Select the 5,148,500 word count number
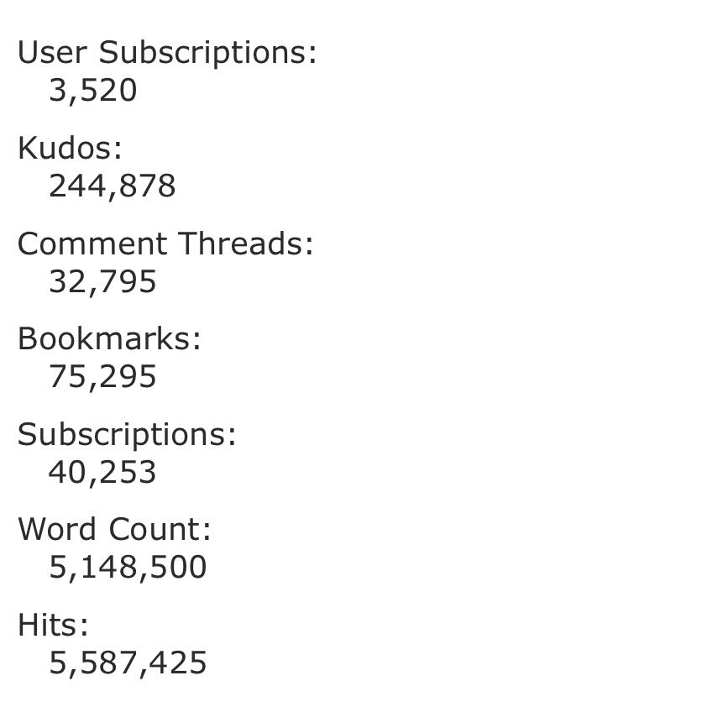Viewport: 728px width, 728px height. [x=128, y=568]
